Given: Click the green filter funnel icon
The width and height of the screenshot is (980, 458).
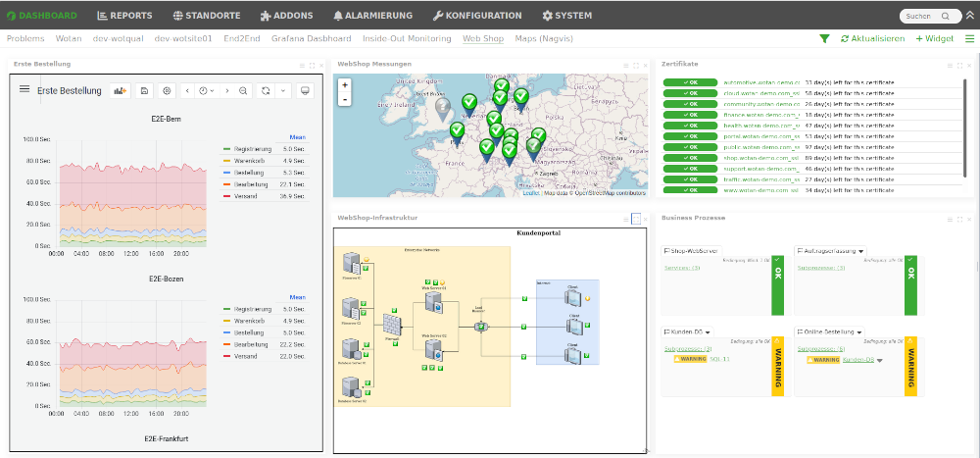Looking at the screenshot, I should (824, 39).
